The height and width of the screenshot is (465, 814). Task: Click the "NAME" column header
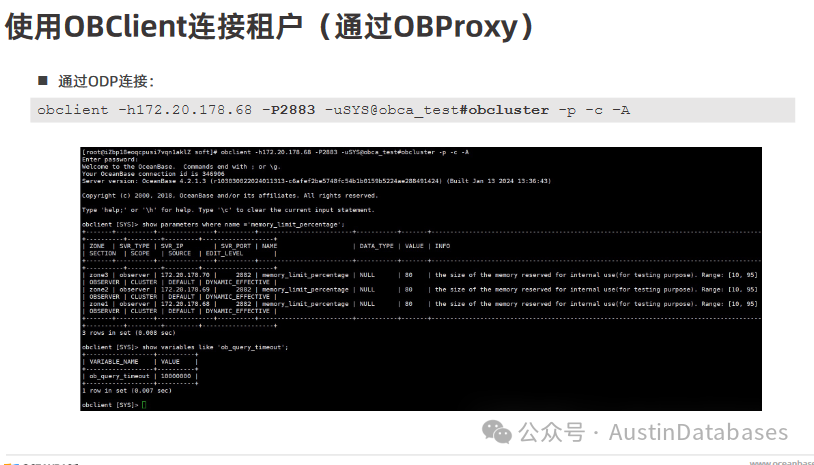click(269, 246)
